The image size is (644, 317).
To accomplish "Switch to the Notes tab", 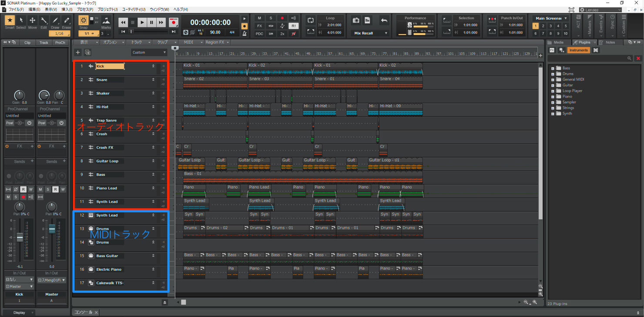I will [x=610, y=42].
